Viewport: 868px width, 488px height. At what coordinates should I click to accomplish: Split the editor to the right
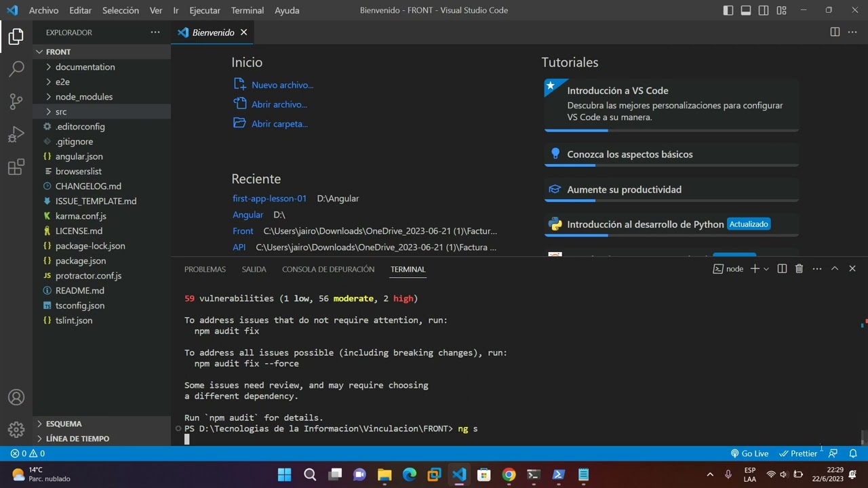coord(835,32)
